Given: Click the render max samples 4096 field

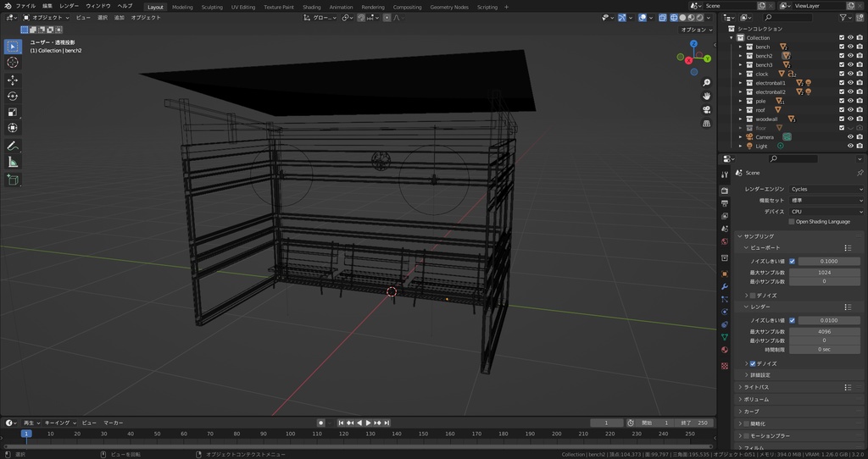Looking at the screenshot, I should tap(824, 332).
